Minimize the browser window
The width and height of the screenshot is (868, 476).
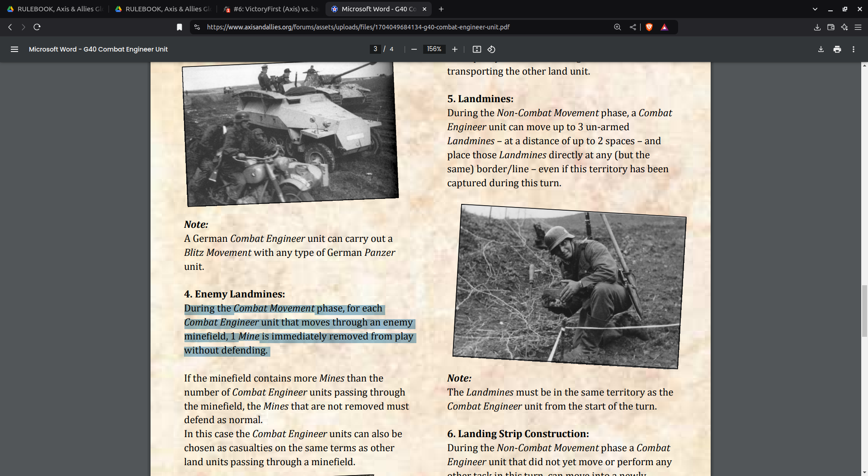pos(830,9)
